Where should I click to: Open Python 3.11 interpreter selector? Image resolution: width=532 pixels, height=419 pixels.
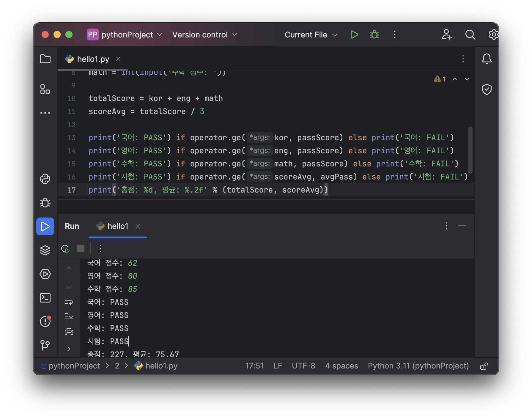pos(418,366)
